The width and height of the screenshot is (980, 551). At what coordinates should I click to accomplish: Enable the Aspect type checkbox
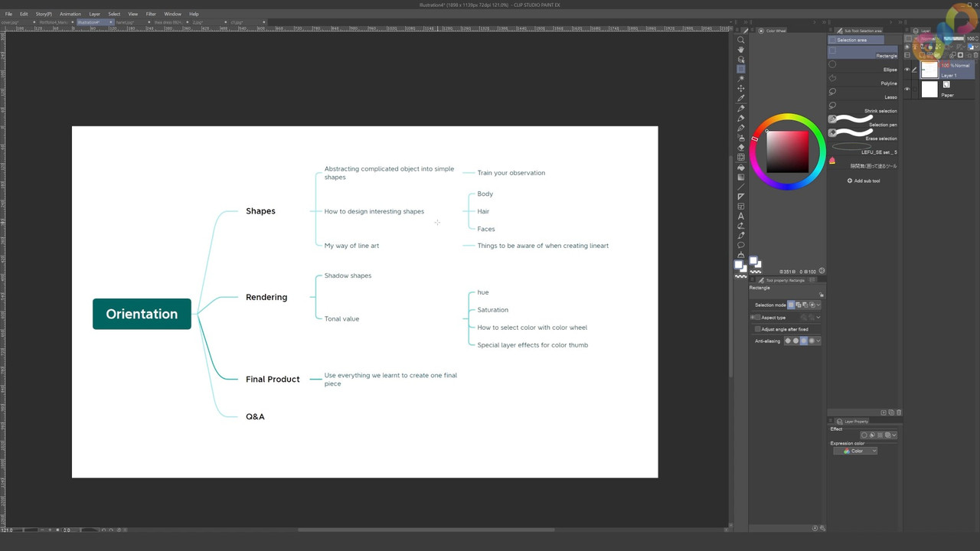coord(758,317)
